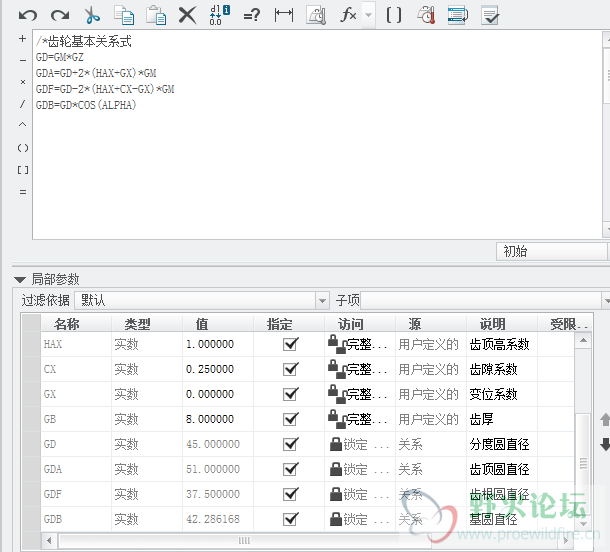Click the 初始 button
Screen dimensions: 610x552
[x=552, y=251]
